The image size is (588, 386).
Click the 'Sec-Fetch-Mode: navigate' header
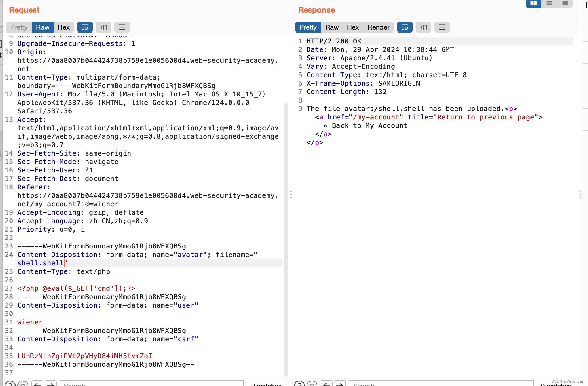tap(68, 162)
